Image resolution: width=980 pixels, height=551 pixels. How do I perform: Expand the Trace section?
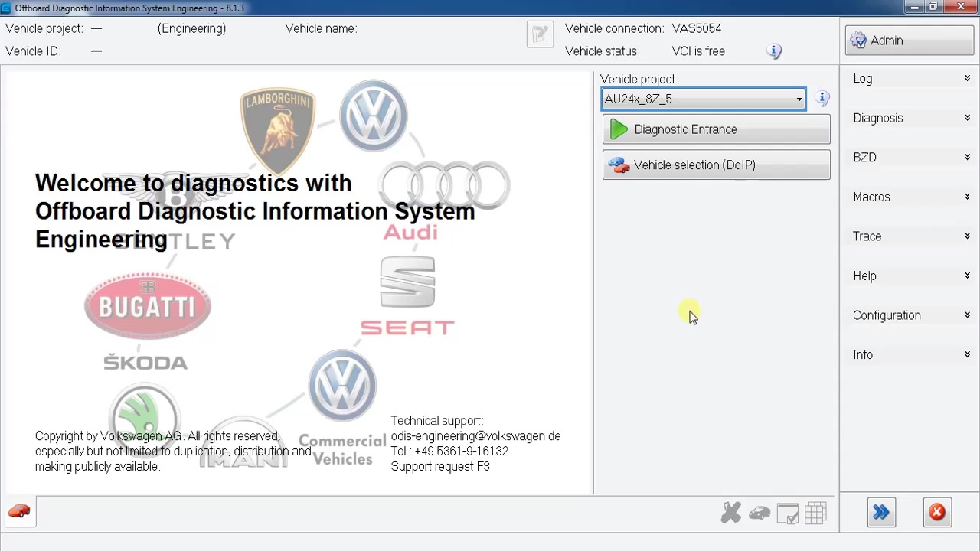[910, 236]
